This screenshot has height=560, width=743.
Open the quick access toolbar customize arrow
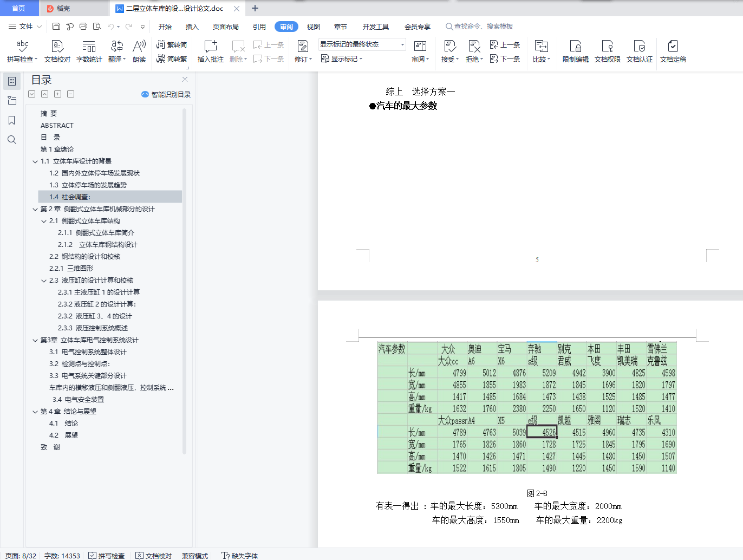[x=142, y=26]
